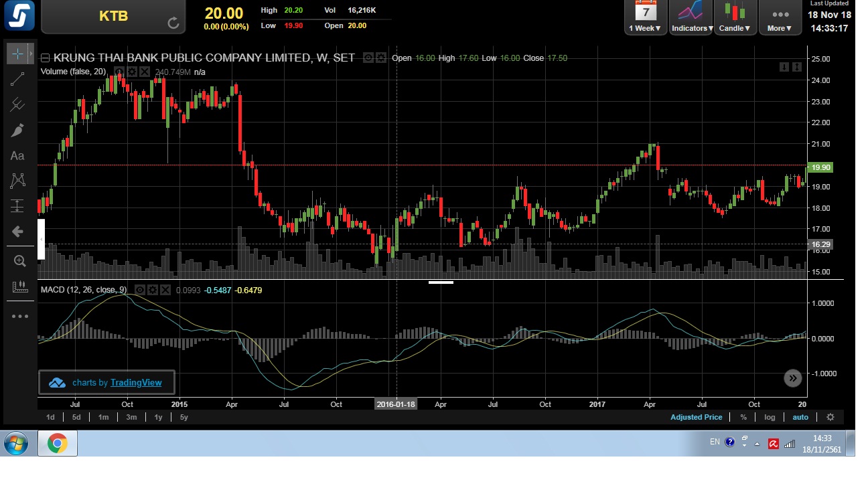
Task: Set the range to 3m
Action: pyautogui.click(x=131, y=417)
